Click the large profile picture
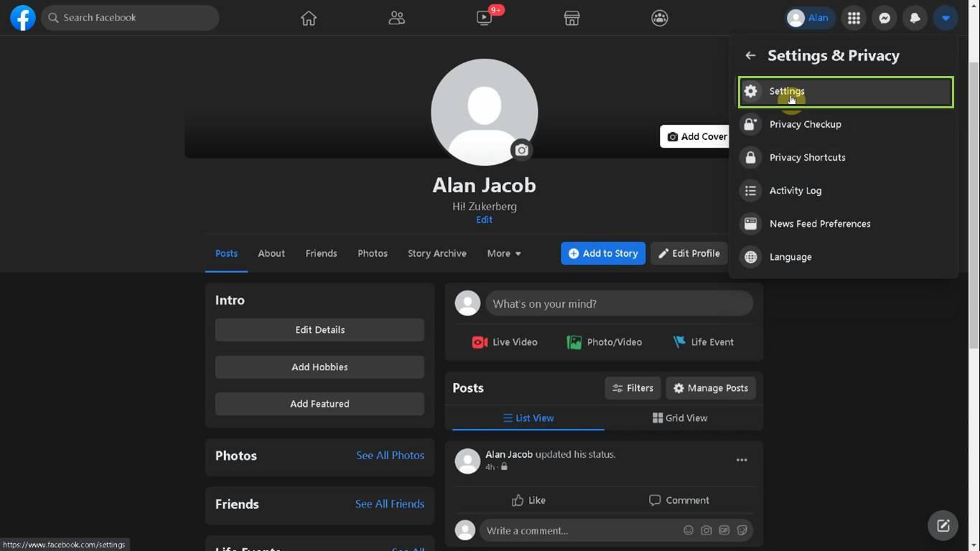This screenshot has width=980, height=551. pos(485,113)
